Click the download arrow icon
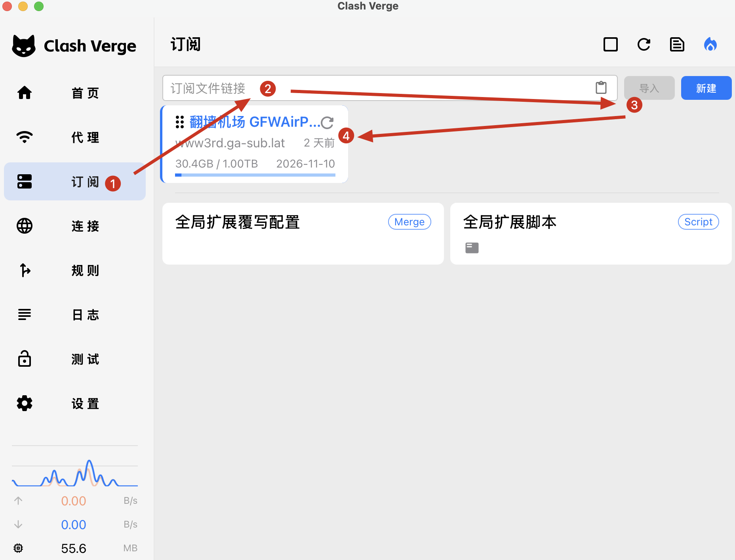The height and width of the screenshot is (560, 735). 18,524
